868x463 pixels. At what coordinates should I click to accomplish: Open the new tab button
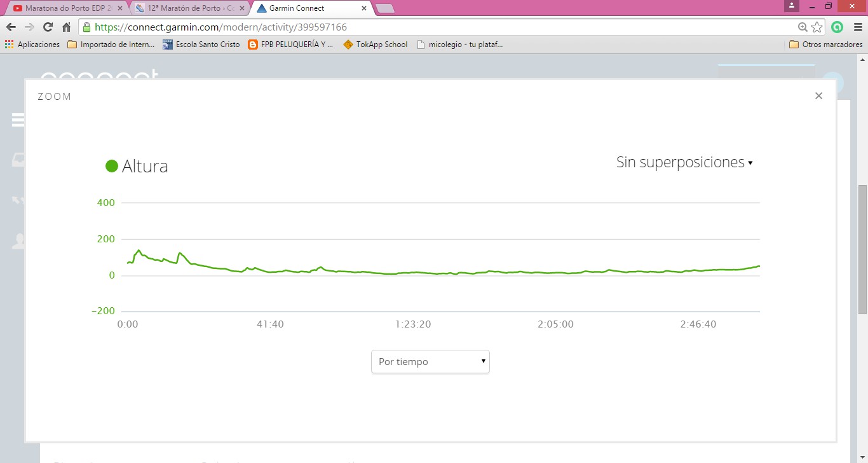coord(385,8)
